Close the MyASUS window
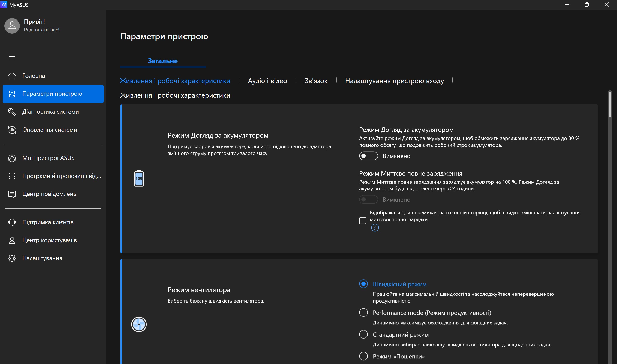Image resolution: width=617 pixels, height=364 pixels. 606,5
